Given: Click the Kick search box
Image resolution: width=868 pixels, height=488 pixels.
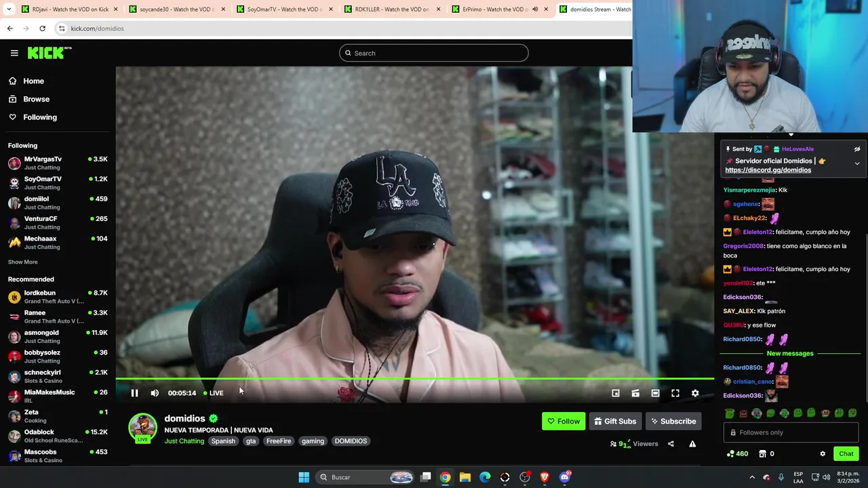Looking at the screenshot, I should point(434,53).
